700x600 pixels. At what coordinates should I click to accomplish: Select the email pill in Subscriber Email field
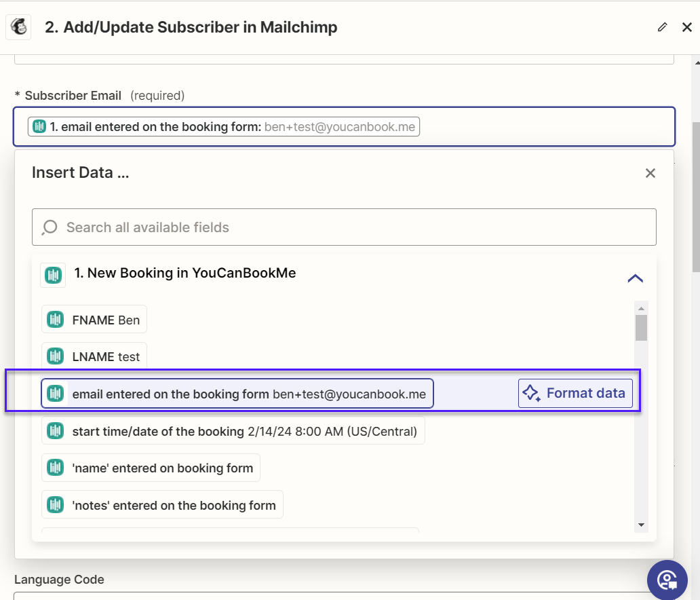[224, 126]
